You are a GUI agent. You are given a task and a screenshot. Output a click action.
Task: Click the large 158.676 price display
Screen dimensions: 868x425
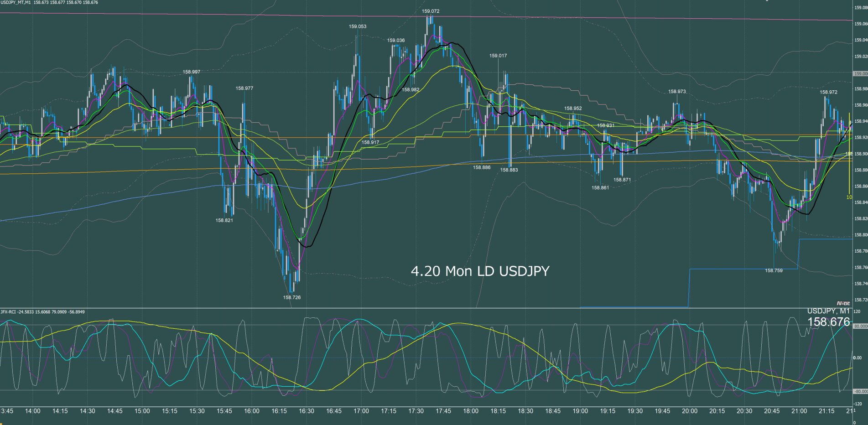click(x=828, y=322)
